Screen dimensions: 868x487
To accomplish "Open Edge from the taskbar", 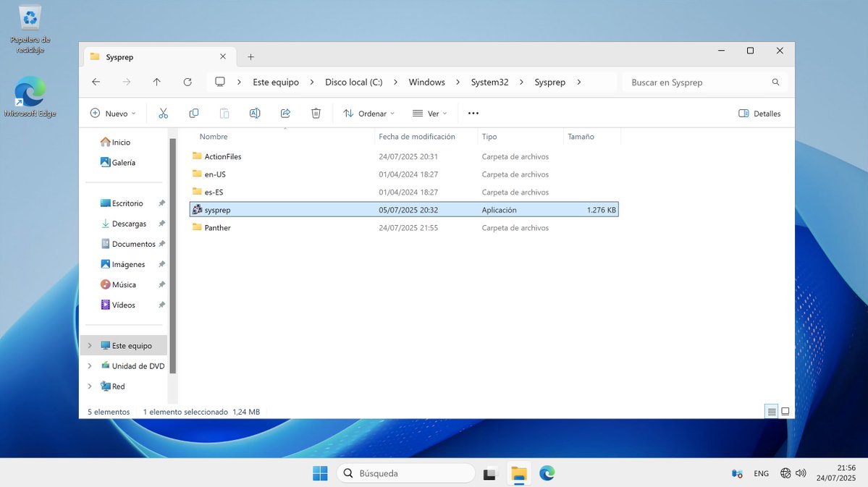I will point(547,473).
